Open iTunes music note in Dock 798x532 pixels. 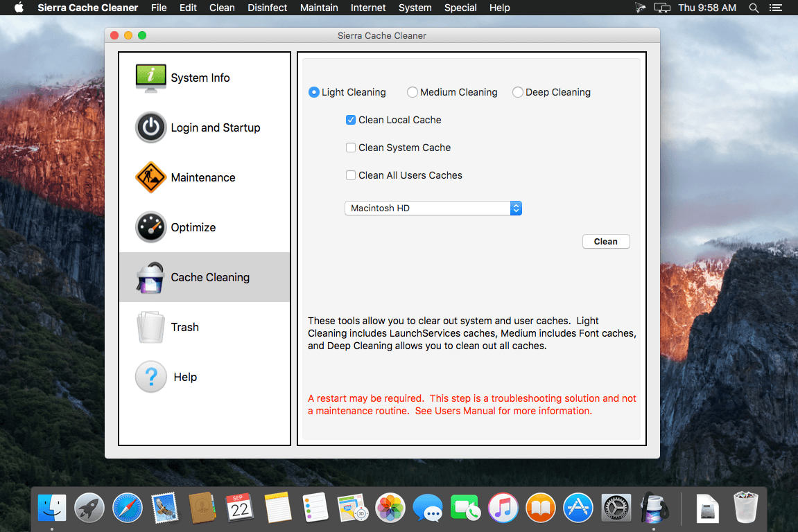coord(503,508)
